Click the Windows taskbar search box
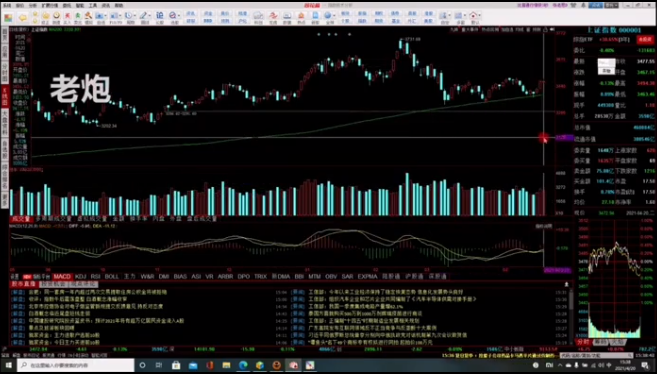 (x=75, y=365)
